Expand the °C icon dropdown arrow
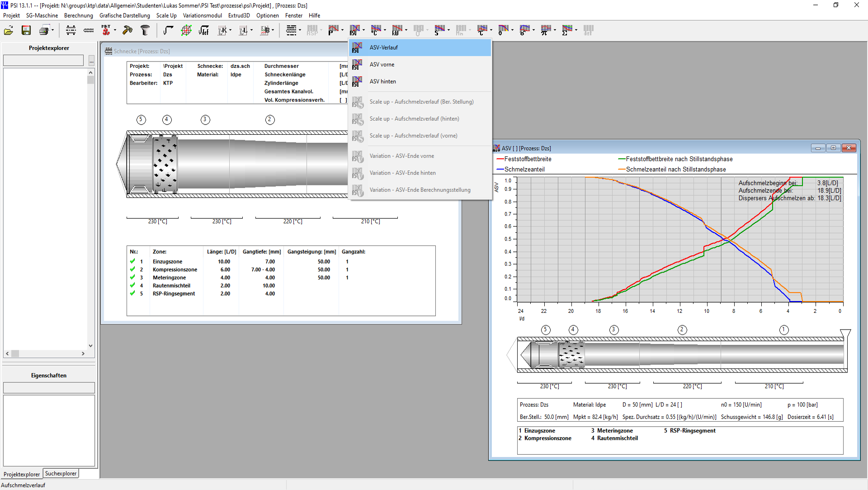The image size is (868, 490). [385, 30]
